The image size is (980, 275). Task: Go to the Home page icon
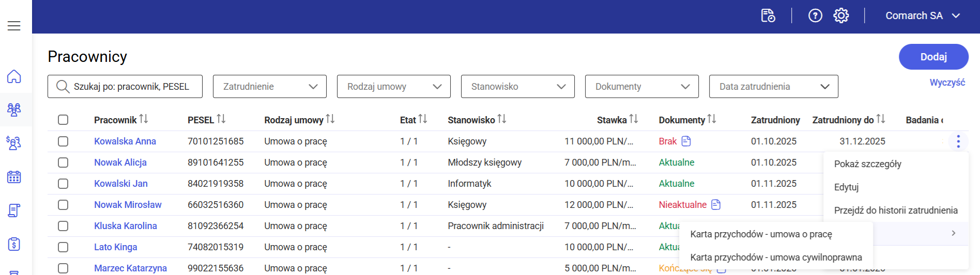point(14,77)
